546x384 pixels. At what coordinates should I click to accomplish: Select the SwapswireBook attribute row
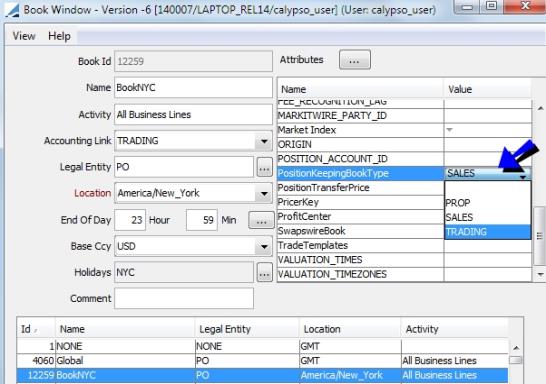[360, 231]
